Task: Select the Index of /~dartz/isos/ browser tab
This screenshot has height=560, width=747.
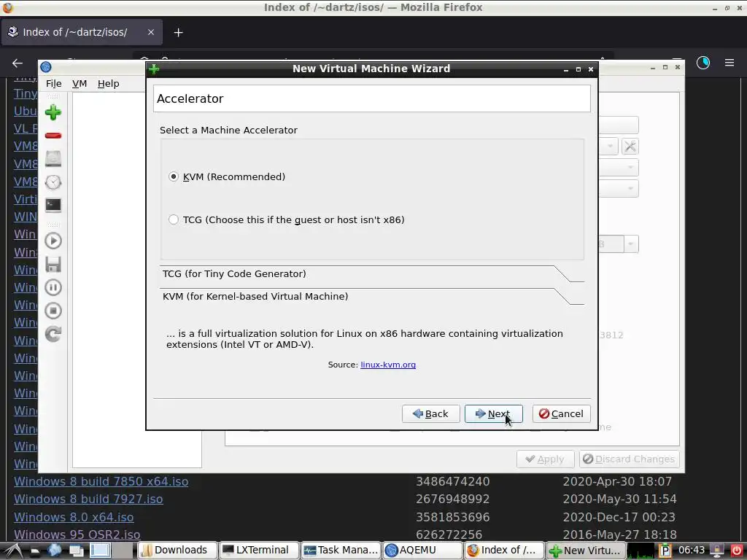Action: (x=82, y=32)
